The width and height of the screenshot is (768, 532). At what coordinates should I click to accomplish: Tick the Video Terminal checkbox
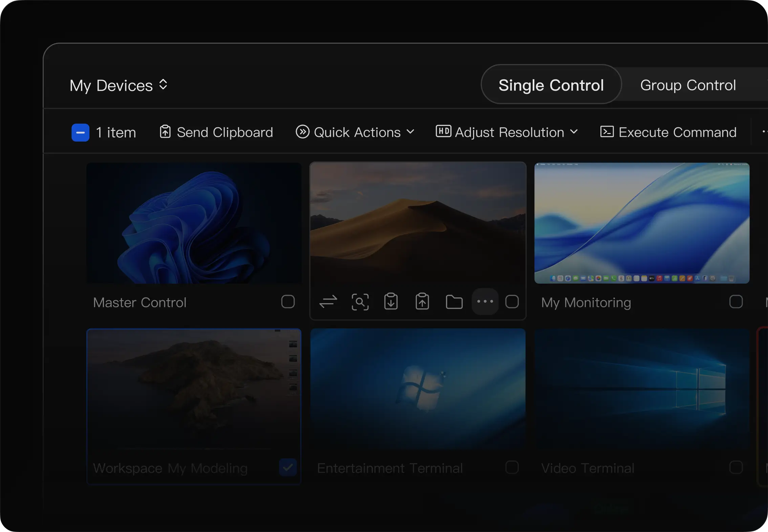(736, 467)
